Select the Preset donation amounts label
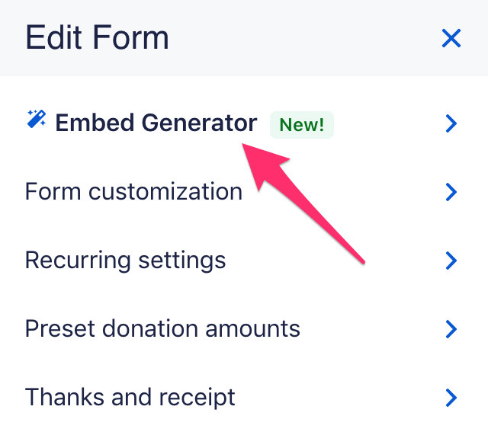488x448 pixels. (x=162, y=328)
